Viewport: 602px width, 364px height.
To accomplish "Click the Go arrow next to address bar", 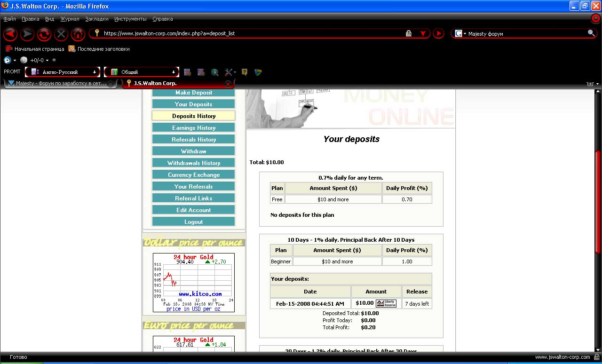I will click(438, 33).
